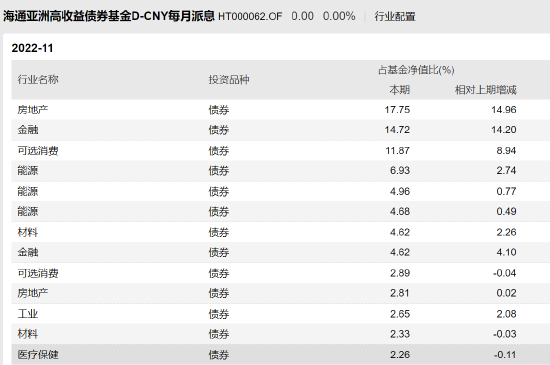This screenshot has height=365, width=550.
Task: Select 房地产 in the 17.75 row
Action: pos(33,110)
